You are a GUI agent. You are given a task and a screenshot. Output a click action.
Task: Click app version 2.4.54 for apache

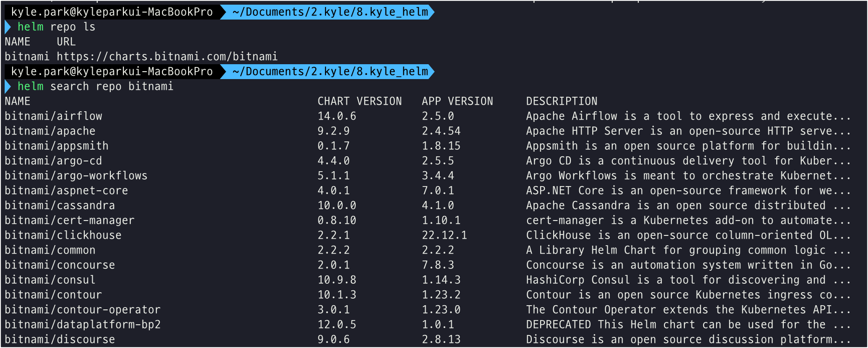(441, 131)
